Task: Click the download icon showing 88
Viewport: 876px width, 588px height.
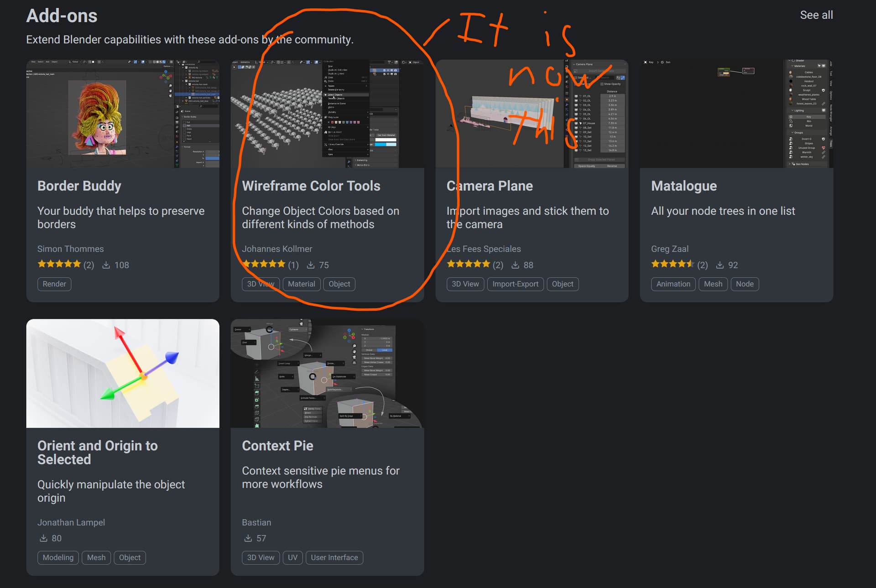Action: (x=515, y=265)
